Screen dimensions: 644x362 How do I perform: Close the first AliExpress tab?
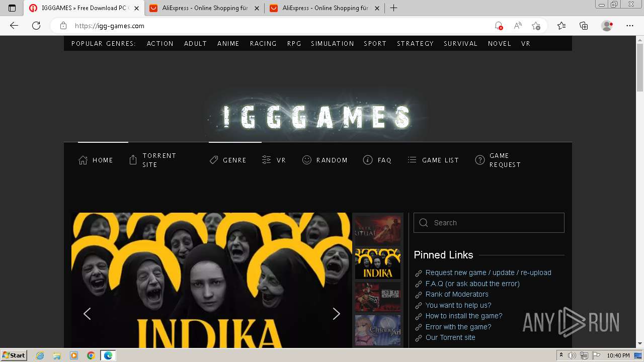click(257, 8)
